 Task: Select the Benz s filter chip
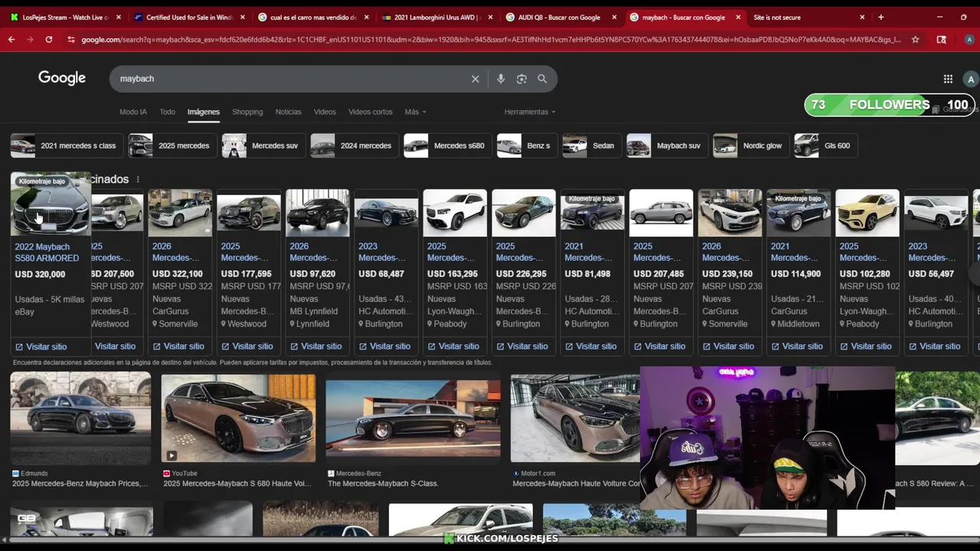tap(526, 145)
